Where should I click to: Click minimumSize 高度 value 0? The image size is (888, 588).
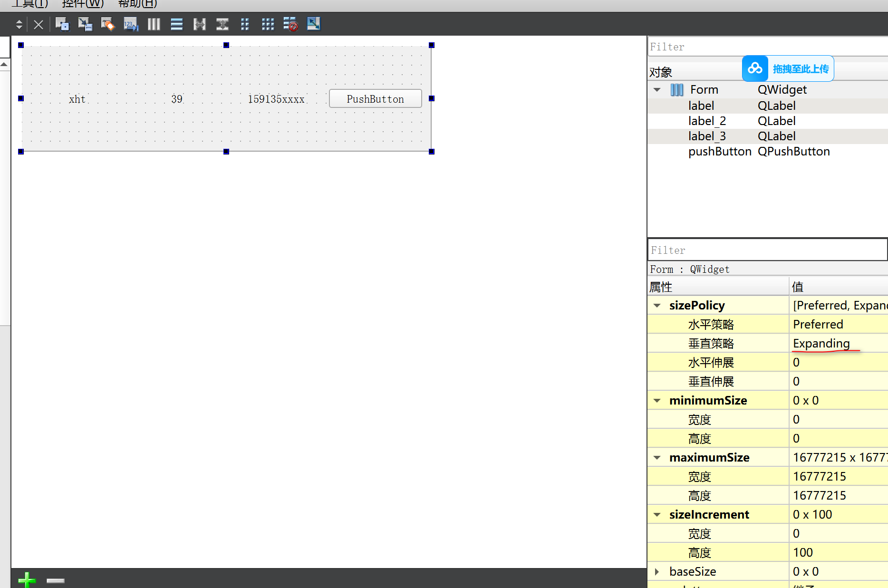coord(839,438)
